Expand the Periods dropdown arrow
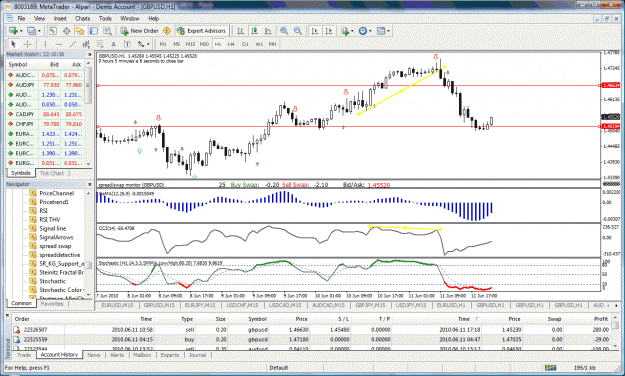This screenshot has height=376, width=625. (x=370, y=31)
